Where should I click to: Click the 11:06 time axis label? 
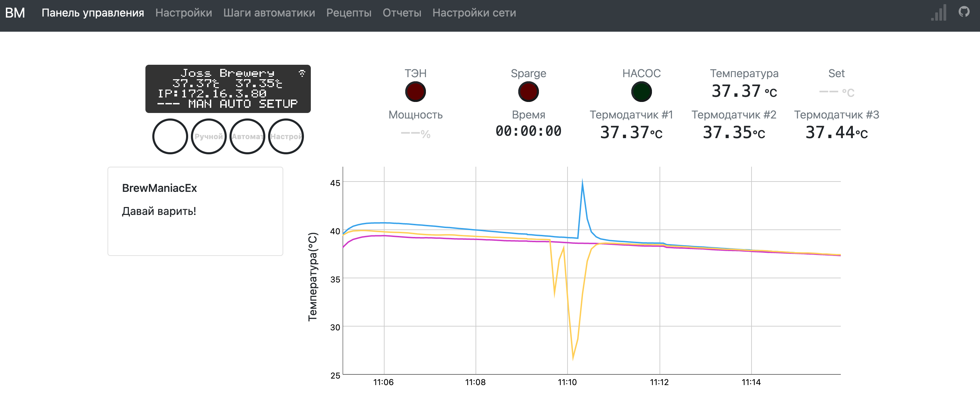tap(384, 382)
